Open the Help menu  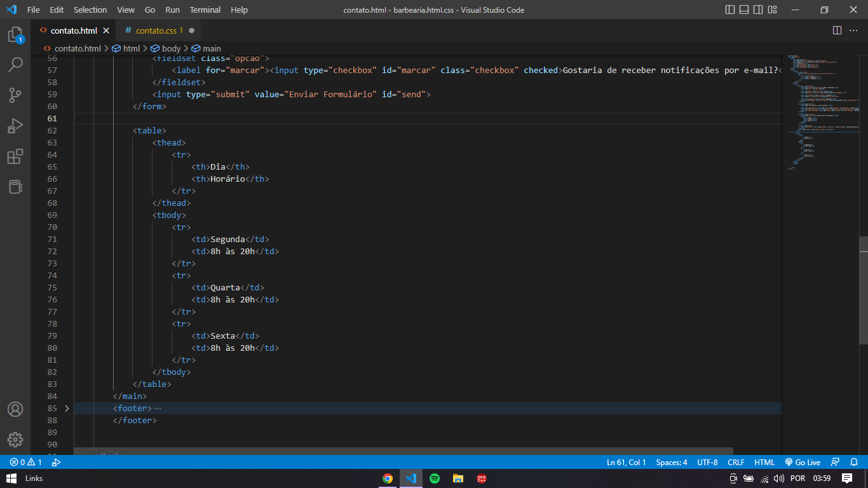[240, 10]
